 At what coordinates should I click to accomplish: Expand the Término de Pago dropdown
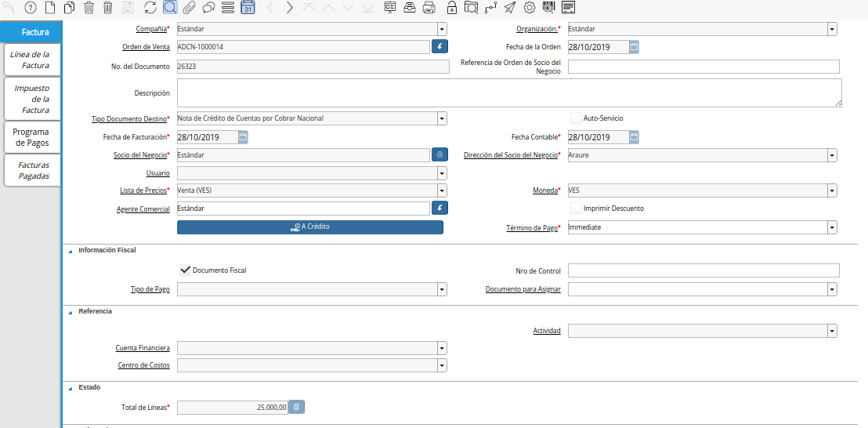tap(832, 227)
